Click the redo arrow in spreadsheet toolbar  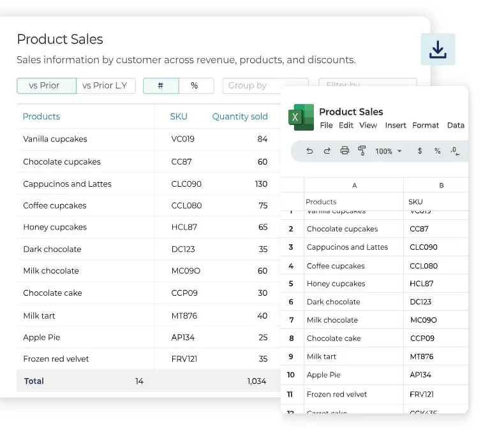(x=327, y=150)
